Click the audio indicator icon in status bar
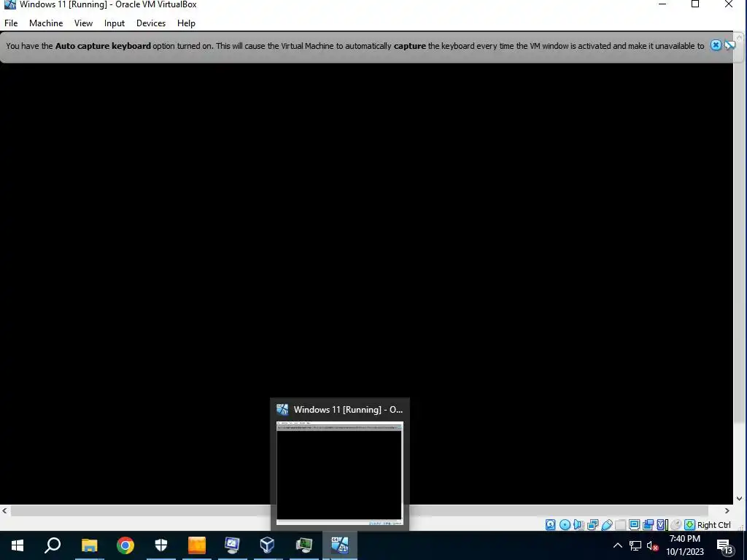 tap(578, 525)
